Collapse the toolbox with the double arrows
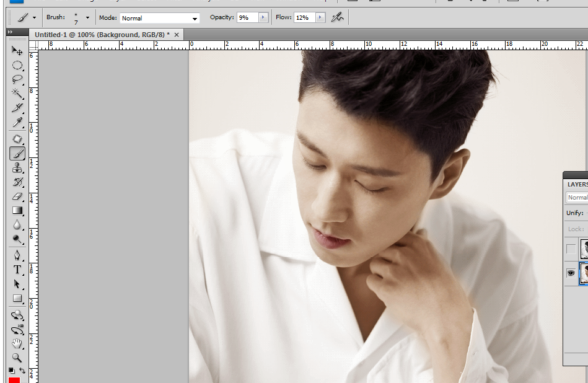This screenshot has width=588, height=383. point(10,32)
